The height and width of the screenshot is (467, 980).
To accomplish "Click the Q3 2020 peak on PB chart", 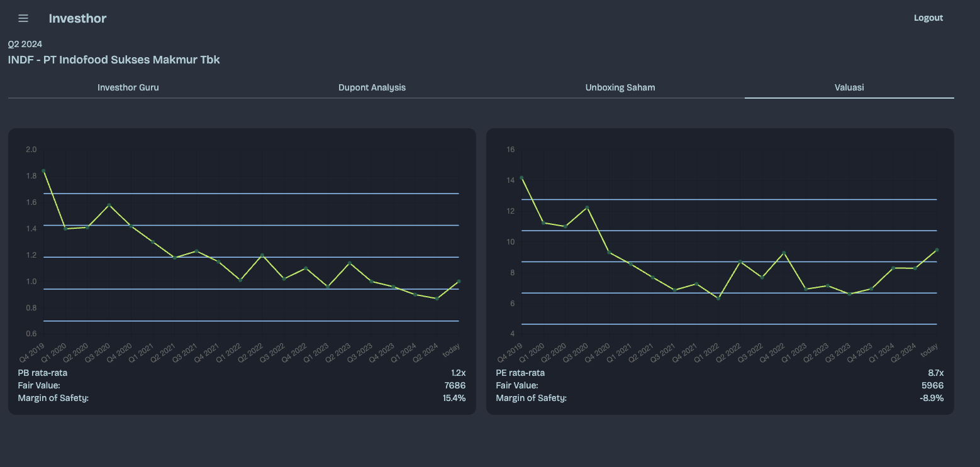I will click(109, 205).
